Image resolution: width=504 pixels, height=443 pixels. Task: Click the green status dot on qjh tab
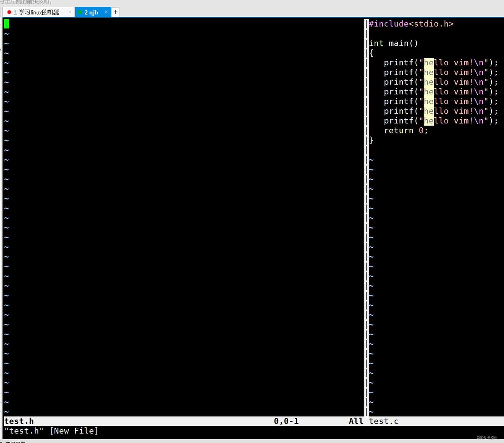(80, 12)
